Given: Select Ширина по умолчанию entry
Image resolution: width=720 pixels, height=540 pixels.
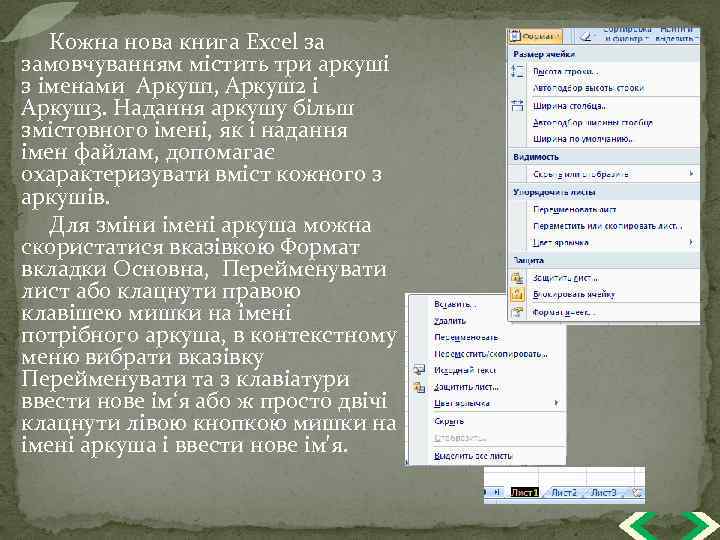Looking at the screenshot, I should 583,139.
